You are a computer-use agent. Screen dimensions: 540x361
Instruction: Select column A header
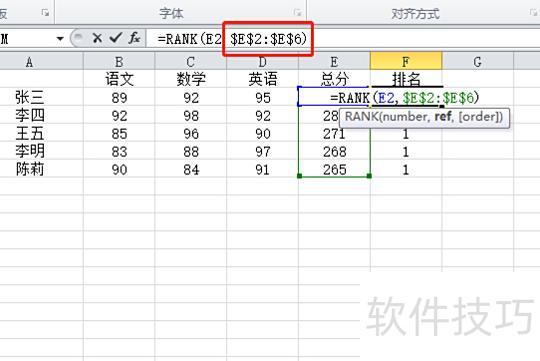tap(29, 62)
